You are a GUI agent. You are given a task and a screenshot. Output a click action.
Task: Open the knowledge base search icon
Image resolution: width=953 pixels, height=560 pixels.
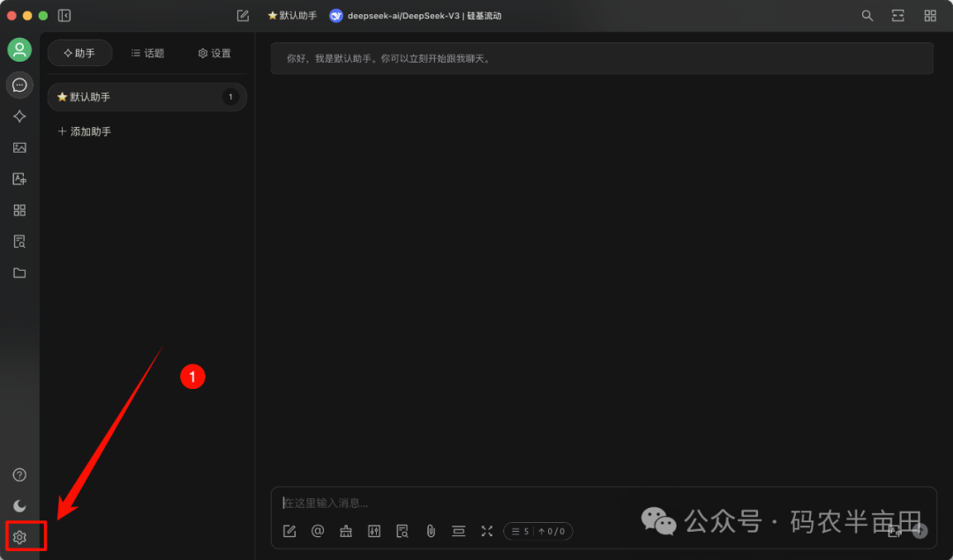click(x=19, y=241)
